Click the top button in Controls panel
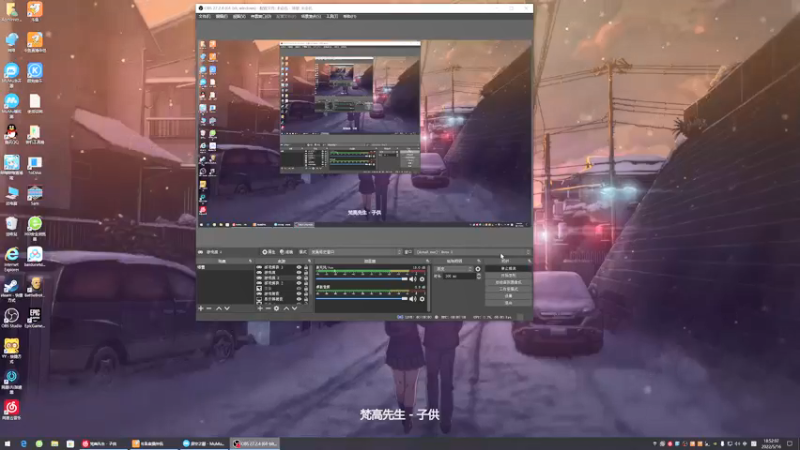 [x=509, y=268]
